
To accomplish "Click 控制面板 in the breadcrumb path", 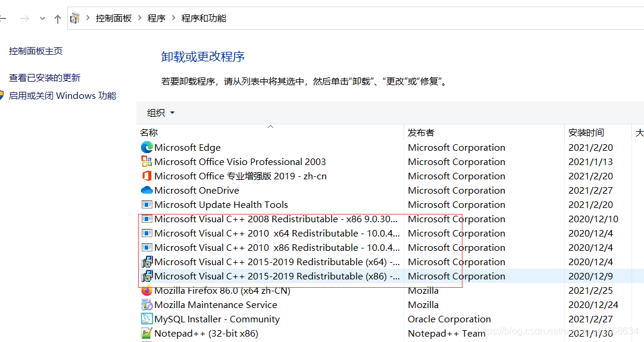I will [x=114, y=18].
